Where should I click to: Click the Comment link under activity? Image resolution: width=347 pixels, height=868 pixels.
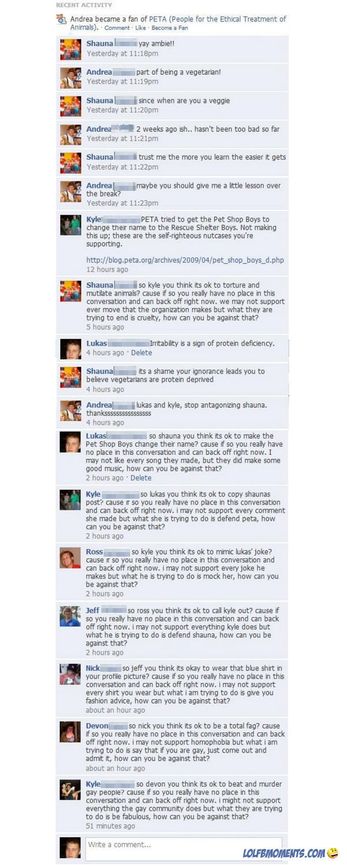pyautogui.click(x=117, y=28)
